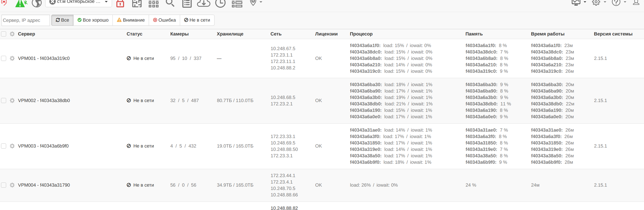Screen dimensions: 644x210
Task: Expand the help menu dropdown arrow
Action: click(625, 2)
